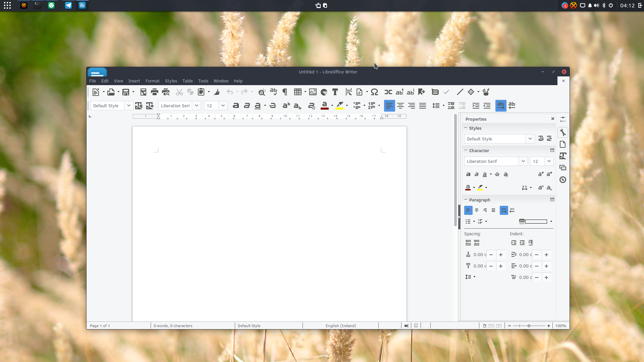Insert a text box with the T icon

click(335, 92)
